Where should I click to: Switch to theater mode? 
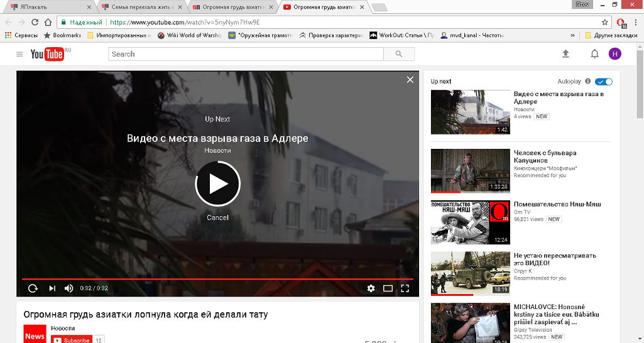388,288
